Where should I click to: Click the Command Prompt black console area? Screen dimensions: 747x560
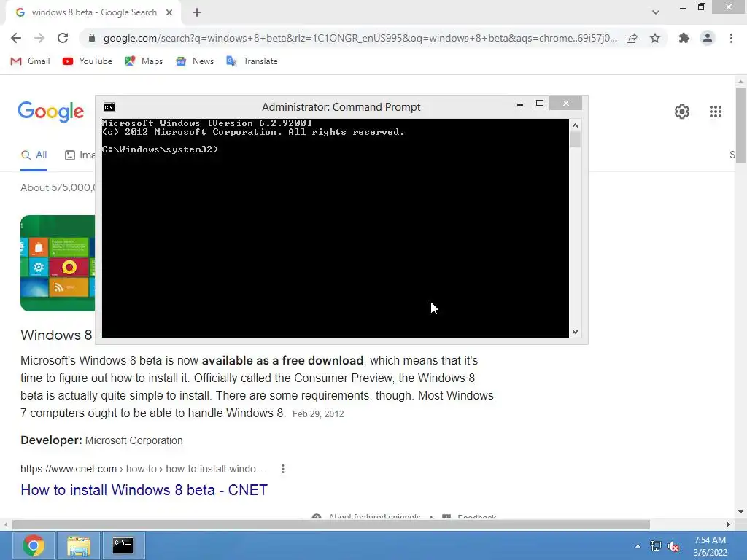tap(336, 227)
